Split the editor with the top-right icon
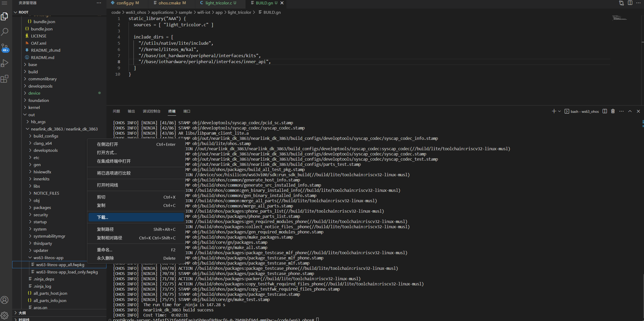Screen dimensions: 644x321 [x=630, y=3]
